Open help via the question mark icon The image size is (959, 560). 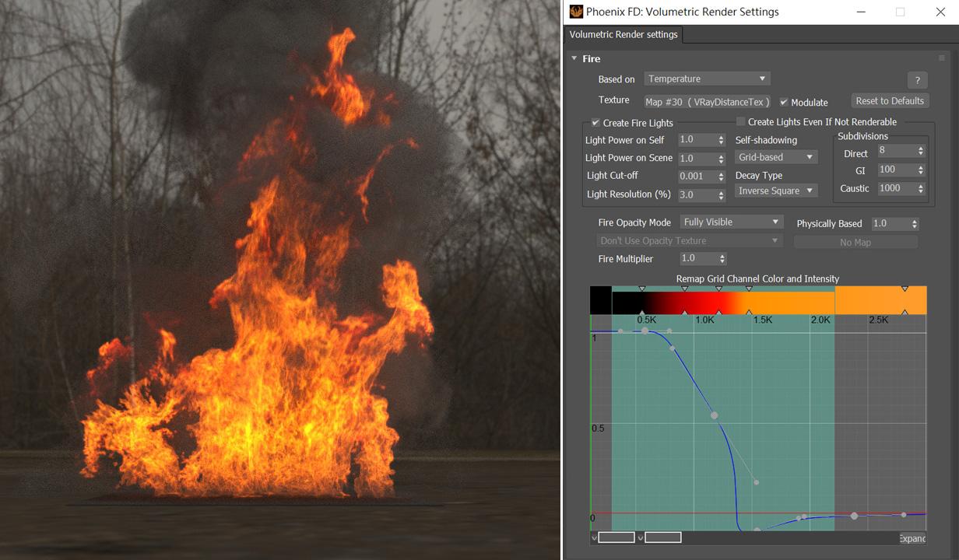click(917, 80)
